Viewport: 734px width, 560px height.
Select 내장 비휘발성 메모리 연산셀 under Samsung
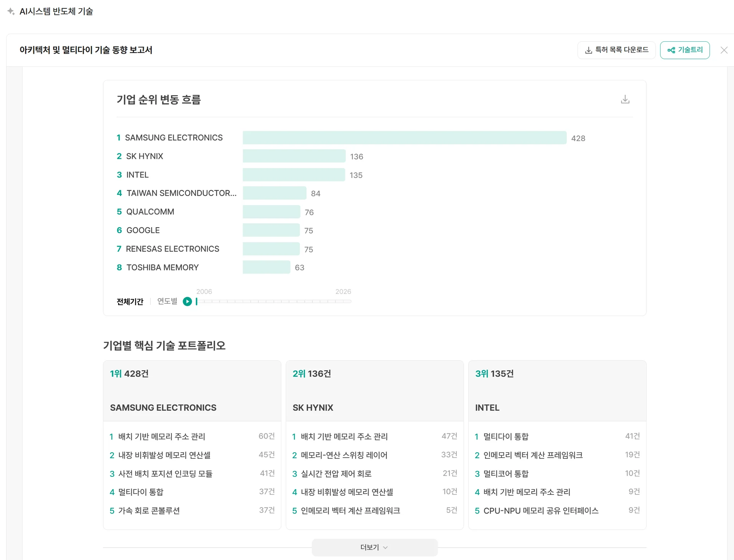(x=164, y=455)
